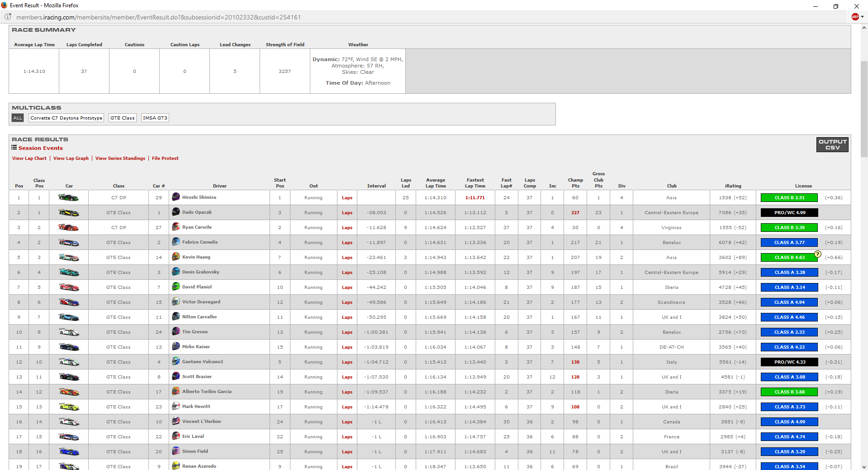Open the site information icon in address bar

pos(8,17)
